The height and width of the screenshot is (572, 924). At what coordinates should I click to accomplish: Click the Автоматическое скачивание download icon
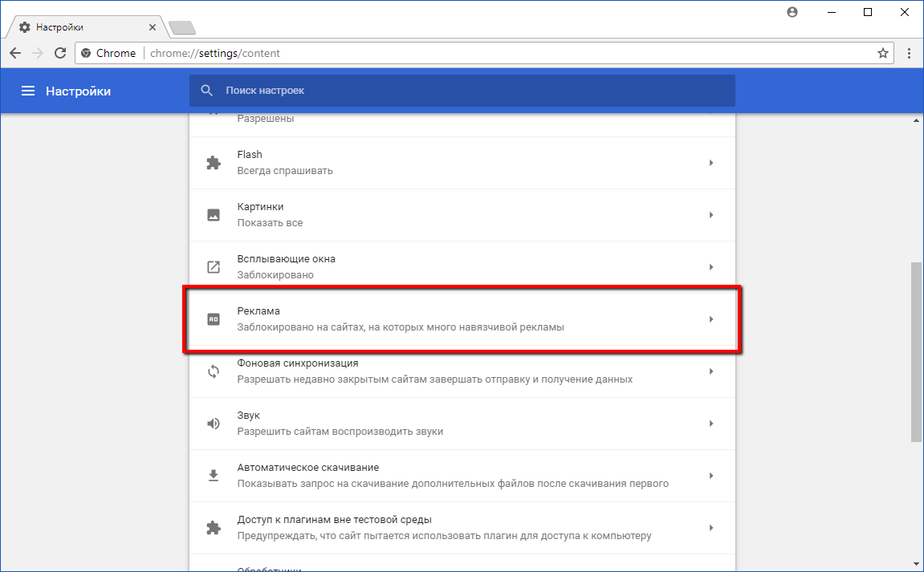214,476
